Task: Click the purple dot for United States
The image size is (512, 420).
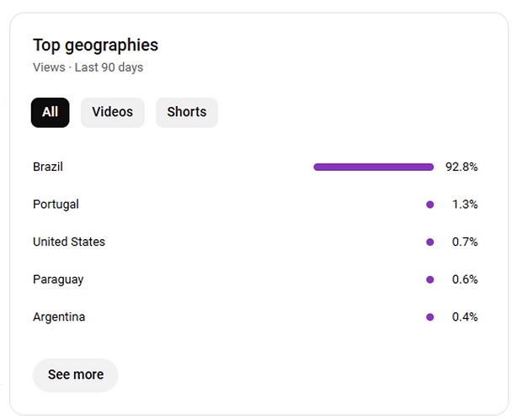Action: pyautogui.click(x=429, y=242)
